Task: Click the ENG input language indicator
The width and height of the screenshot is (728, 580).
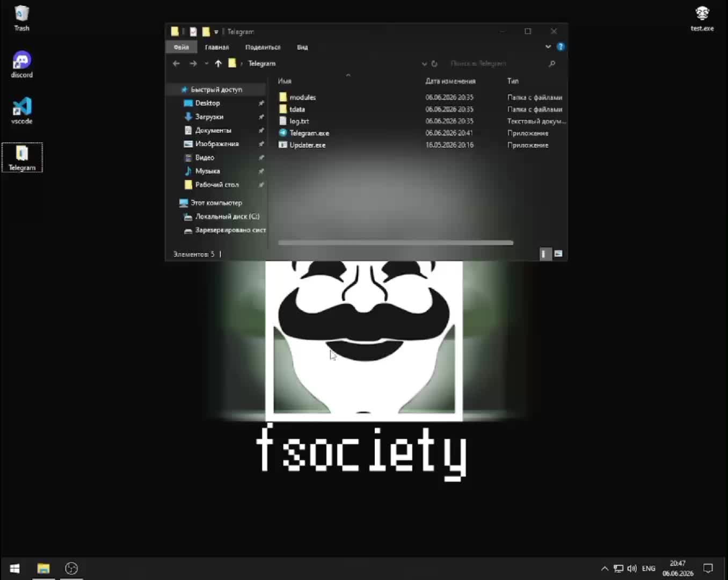Action: pyautogui.click(x=649, y=568)
